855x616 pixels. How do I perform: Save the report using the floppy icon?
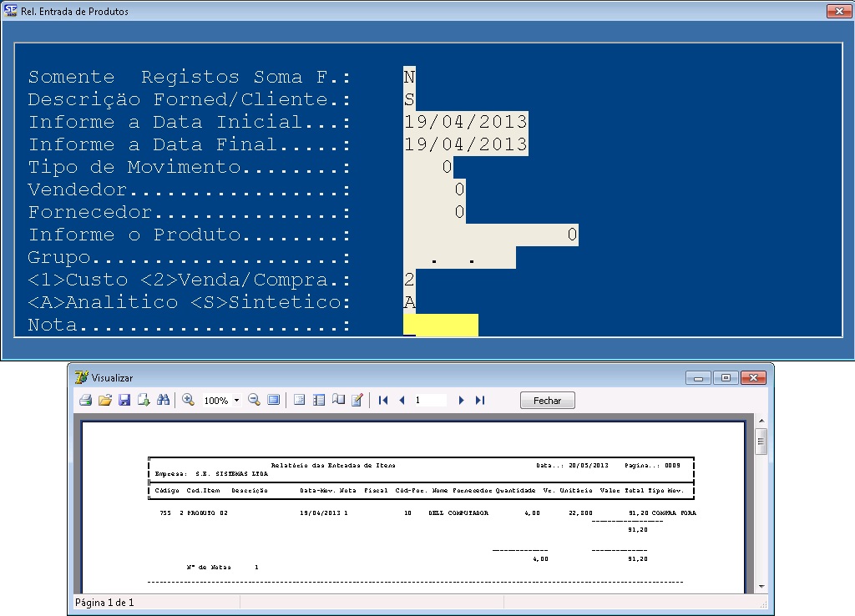[124, 401]
